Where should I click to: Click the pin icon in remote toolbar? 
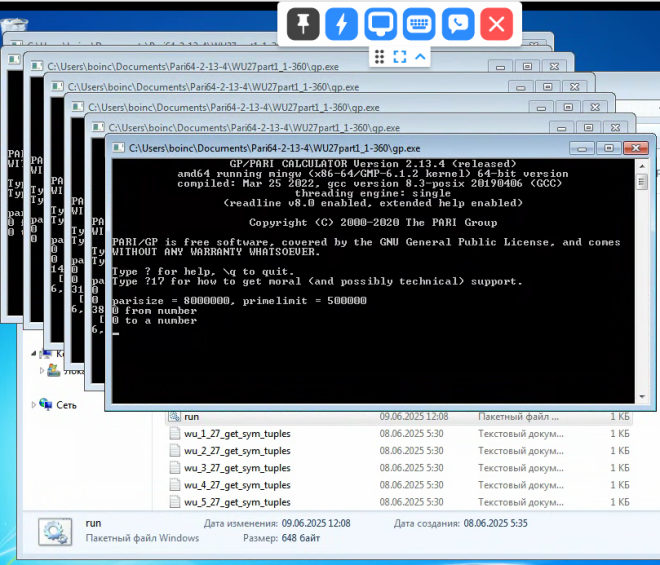coord(303,24)
